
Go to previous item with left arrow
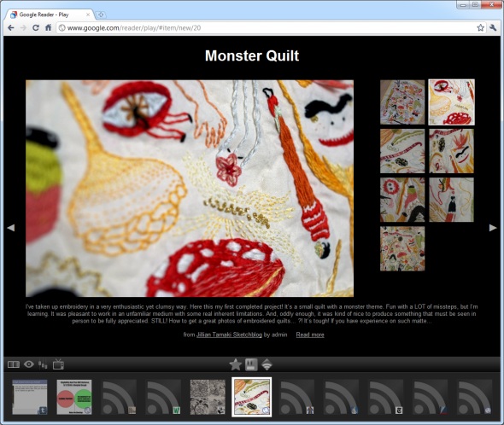(10, 228)
